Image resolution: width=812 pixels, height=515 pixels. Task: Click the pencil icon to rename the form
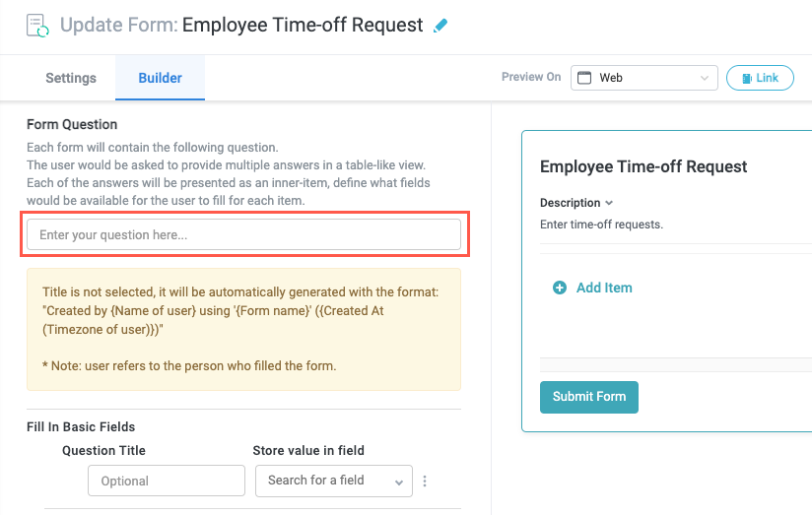440,26
